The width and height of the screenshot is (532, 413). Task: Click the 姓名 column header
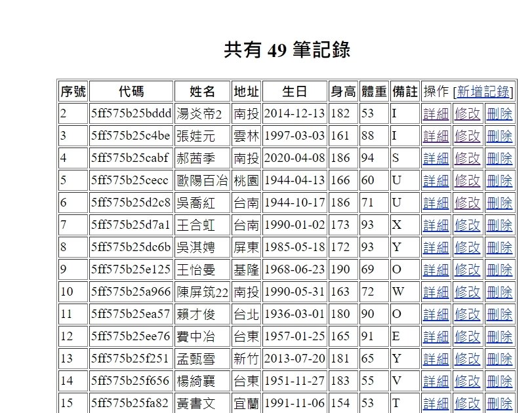click(203, 91)
